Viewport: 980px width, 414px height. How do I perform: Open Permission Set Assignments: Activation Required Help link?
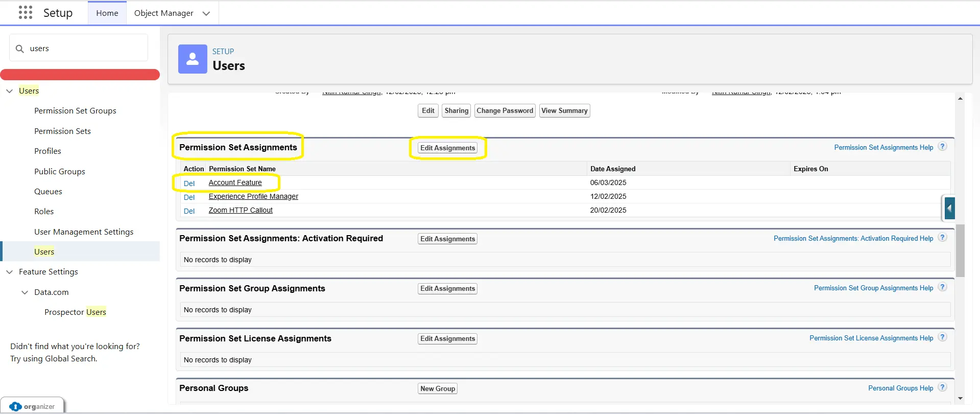click(853, 239)
